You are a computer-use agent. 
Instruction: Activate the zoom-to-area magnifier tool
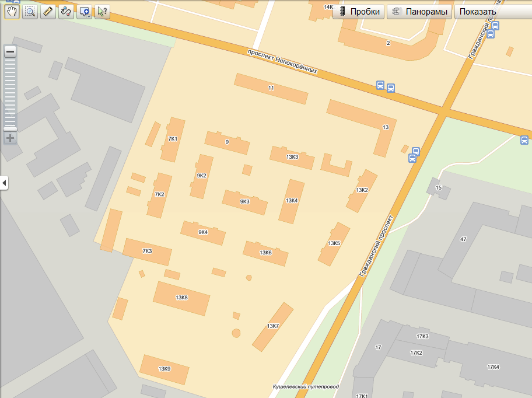tap(30, 11)
